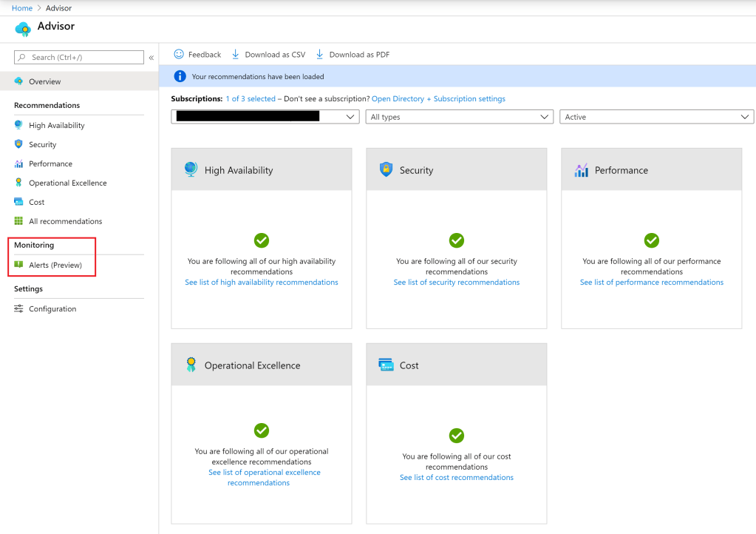Open Configuration under Settings
756x534 pixels.
click(52, 309)
